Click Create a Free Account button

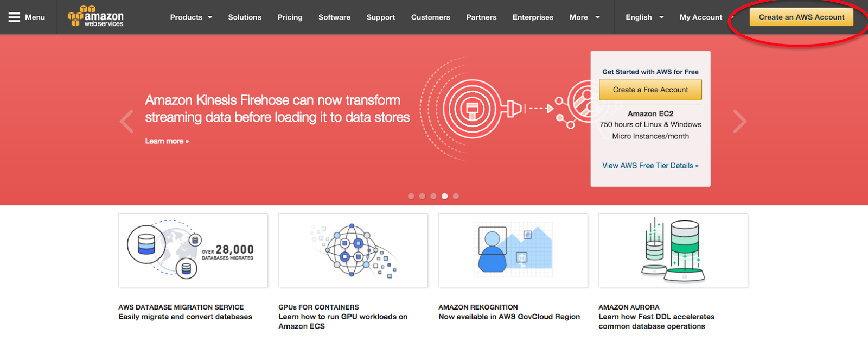(650, 90)
